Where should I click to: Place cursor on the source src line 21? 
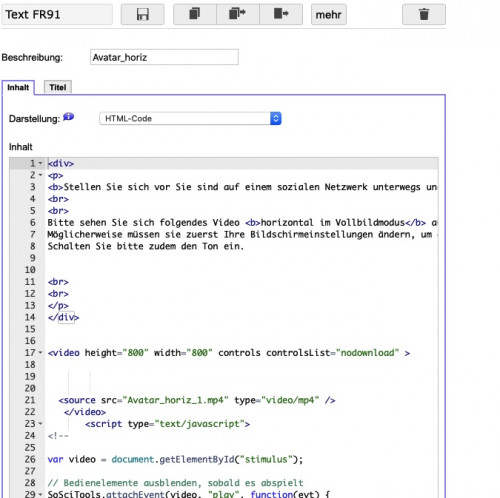(x=197, y=400)
